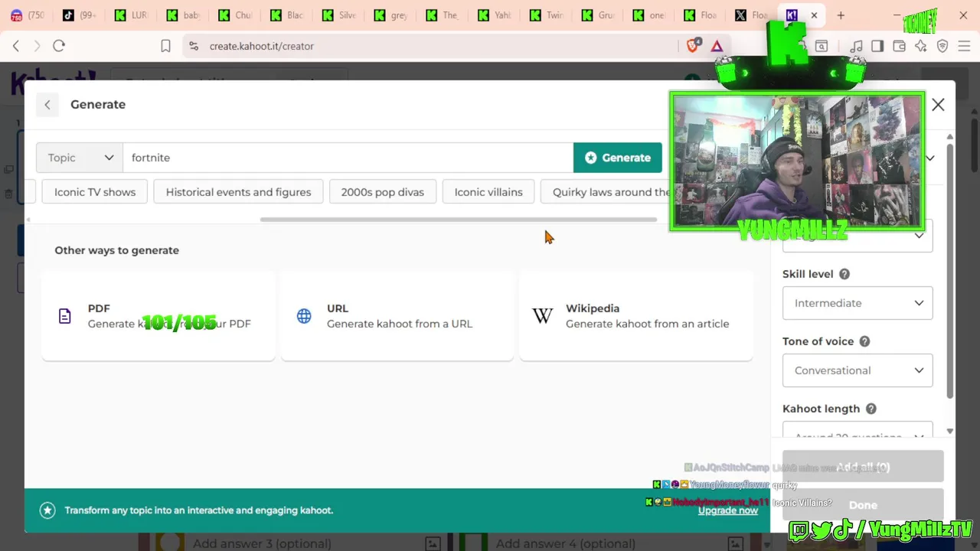Click the URL globe icon
Viewport: 980px width, 551px height.
(x=304, y=316)
